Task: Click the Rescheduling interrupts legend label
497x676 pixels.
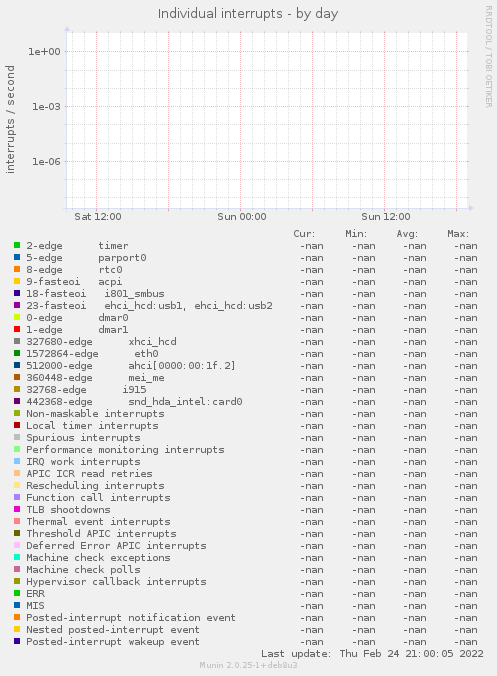Action: click(95, 486)
